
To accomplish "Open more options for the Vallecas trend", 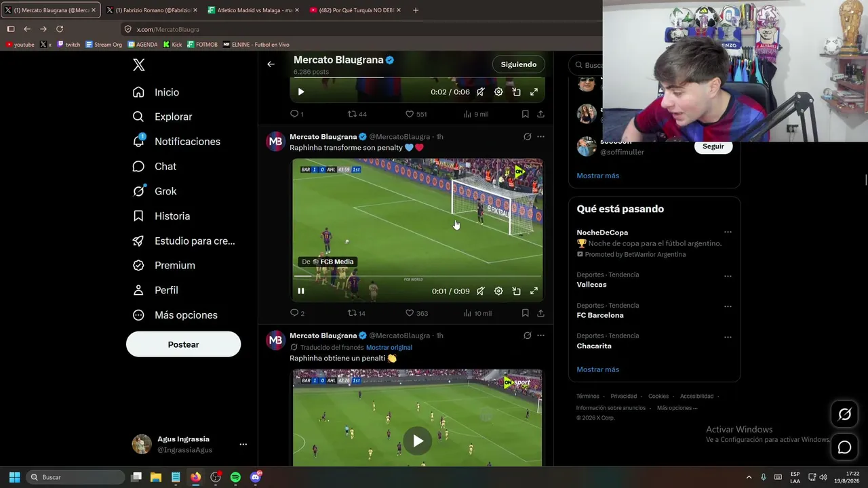I will click(728, 277).
